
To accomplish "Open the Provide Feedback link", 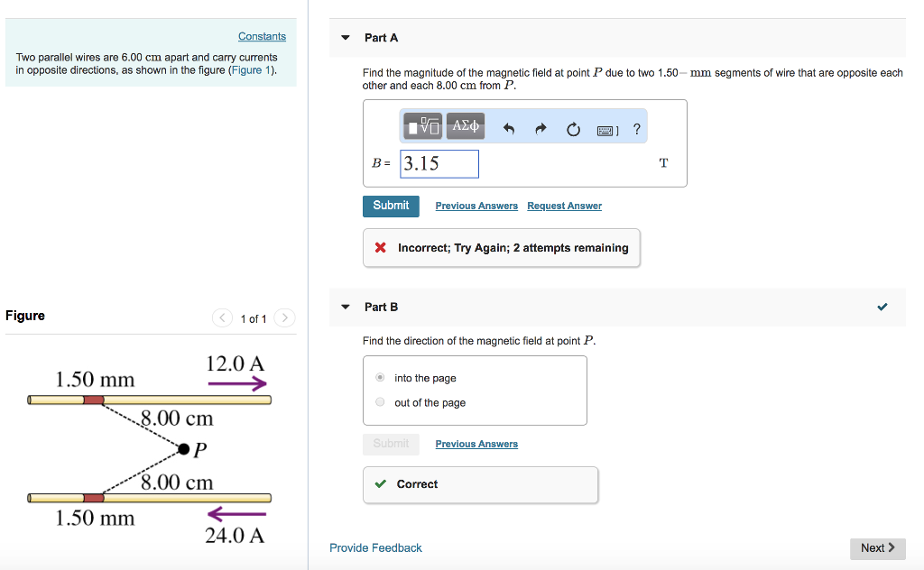I will (x=375, y=547).
